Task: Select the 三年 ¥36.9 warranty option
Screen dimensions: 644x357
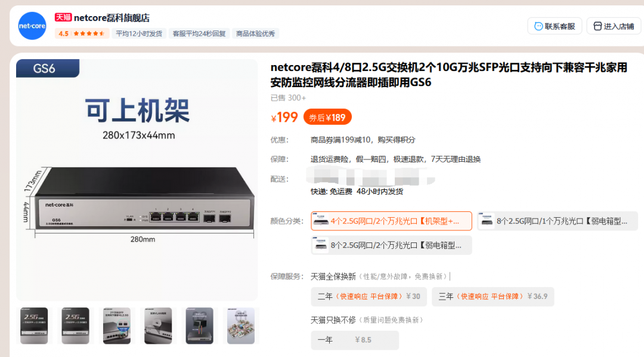Action: tap(492, 296)
